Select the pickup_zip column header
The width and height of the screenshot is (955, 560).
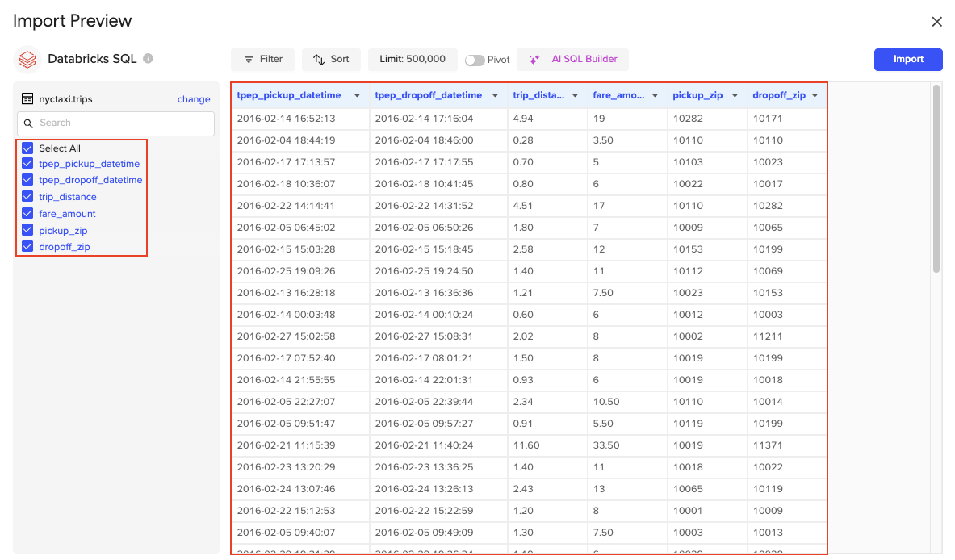coord(696,94)
